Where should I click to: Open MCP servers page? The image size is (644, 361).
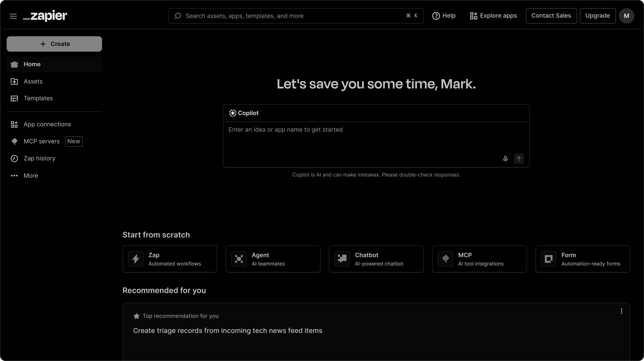pos(54,141)
